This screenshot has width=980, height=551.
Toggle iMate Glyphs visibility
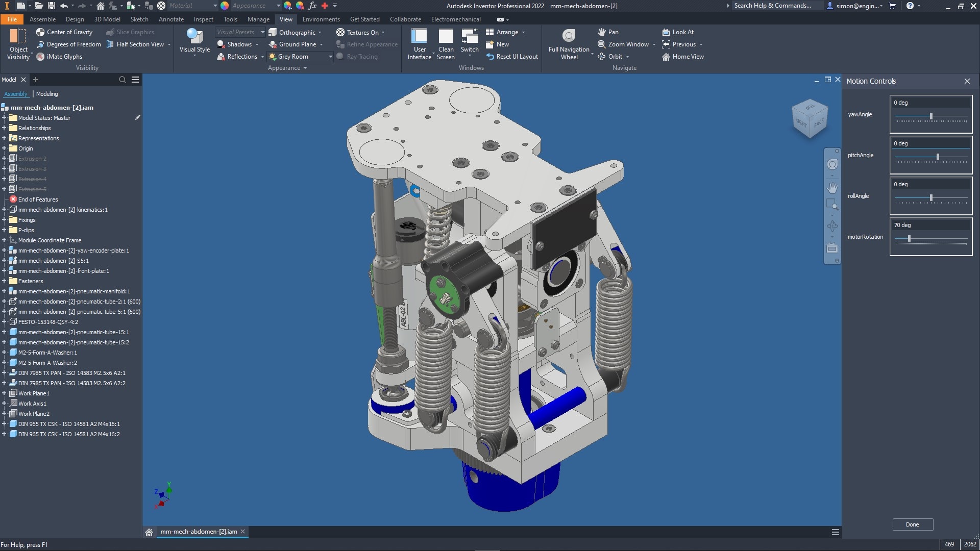pyautogui.click(x=59, y=57)
